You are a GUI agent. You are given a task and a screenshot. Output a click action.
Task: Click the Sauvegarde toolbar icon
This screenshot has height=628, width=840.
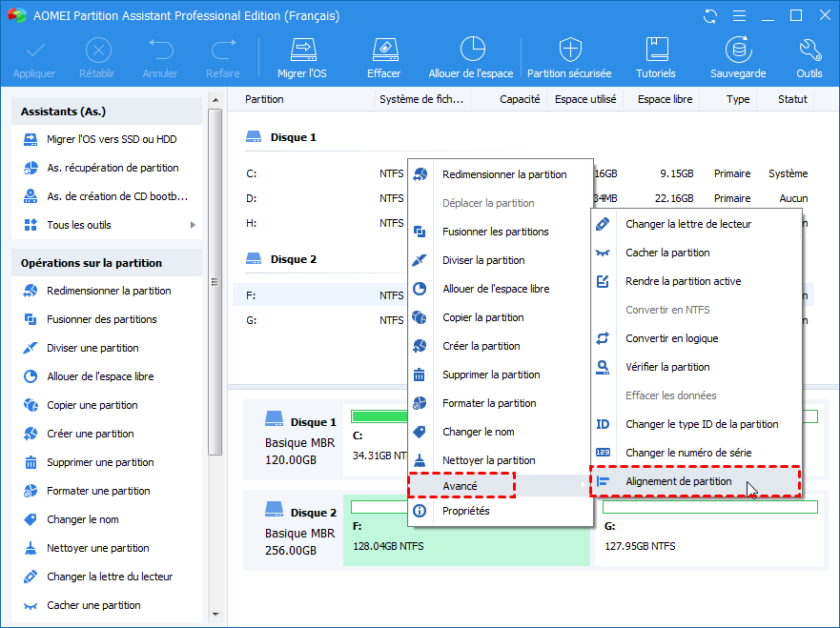[738, 50]
